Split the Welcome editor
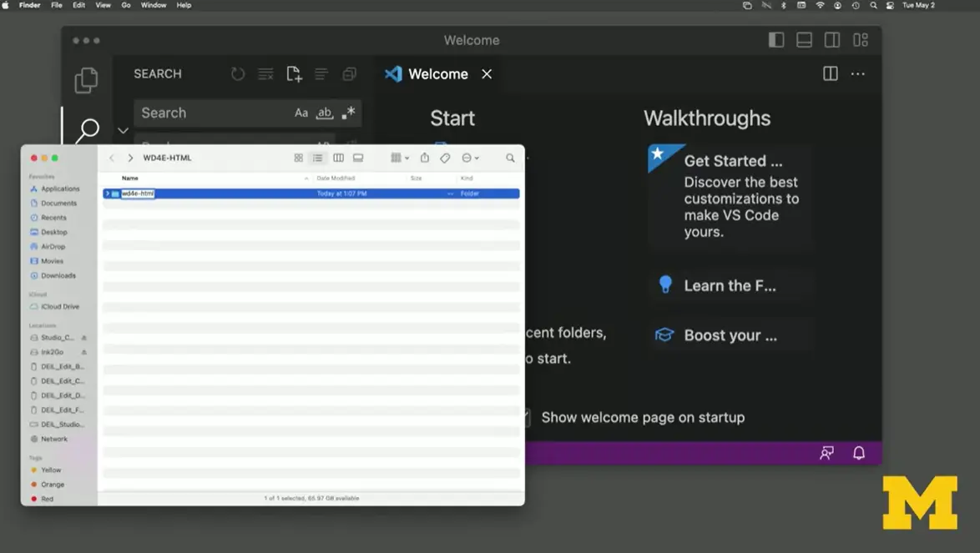The image size is (980, 553). click(830, 73)
